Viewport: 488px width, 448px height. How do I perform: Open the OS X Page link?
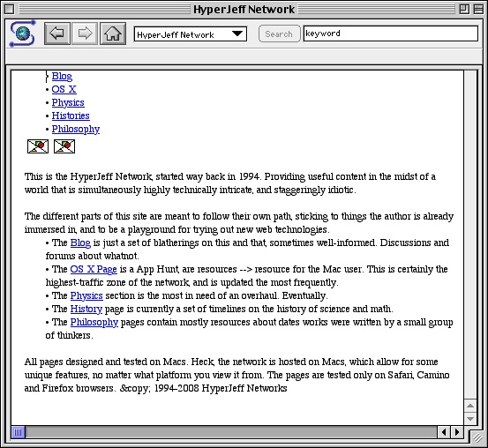[x=94, y=269]
